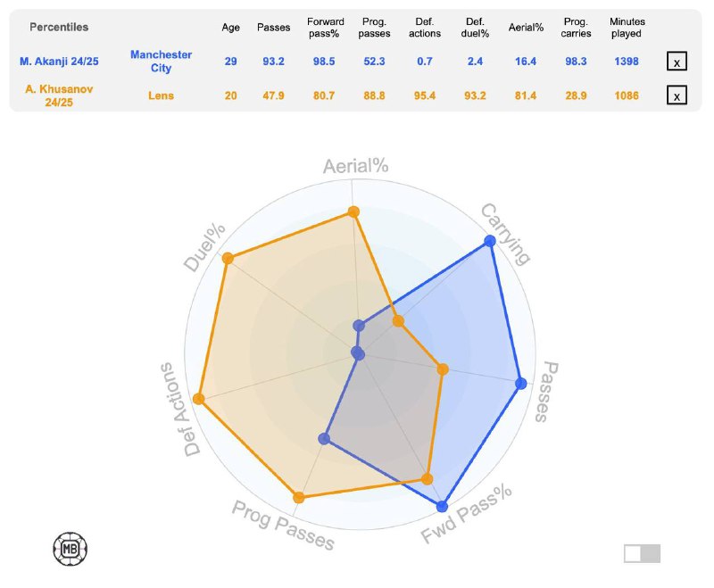Click the Aerial% radar axis label
The image size is (714, 588).
pyautogui.click(x=355, y=167)
